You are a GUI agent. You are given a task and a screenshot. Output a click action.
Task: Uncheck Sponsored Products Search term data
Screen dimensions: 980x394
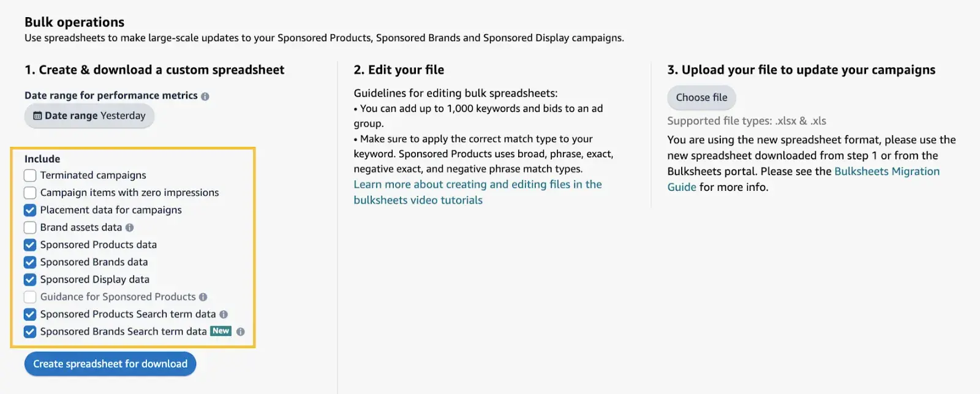pos(30,314)
